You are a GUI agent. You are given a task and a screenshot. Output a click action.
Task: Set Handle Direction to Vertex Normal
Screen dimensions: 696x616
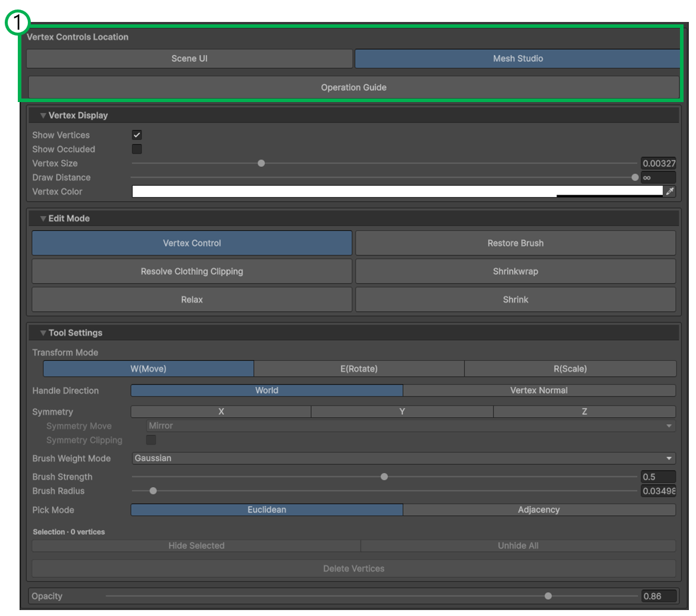(x=539, y=390)
